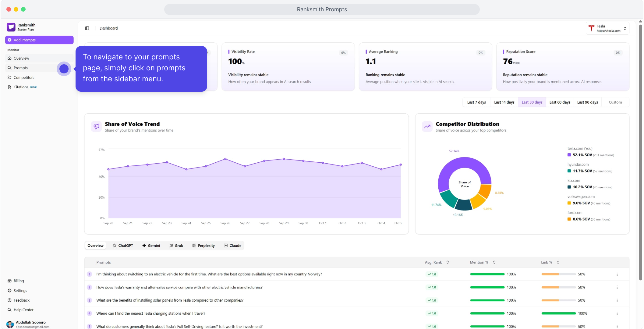This screenshot has width=644, height=329.
Task: Click the Competitor Distribution trend icon
Action: pos(427,126)
